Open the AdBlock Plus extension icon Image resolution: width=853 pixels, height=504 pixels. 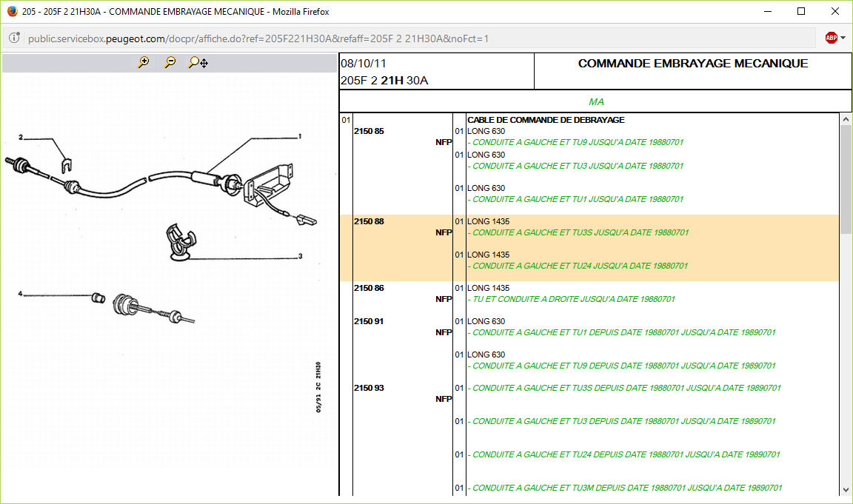point(831,38)
